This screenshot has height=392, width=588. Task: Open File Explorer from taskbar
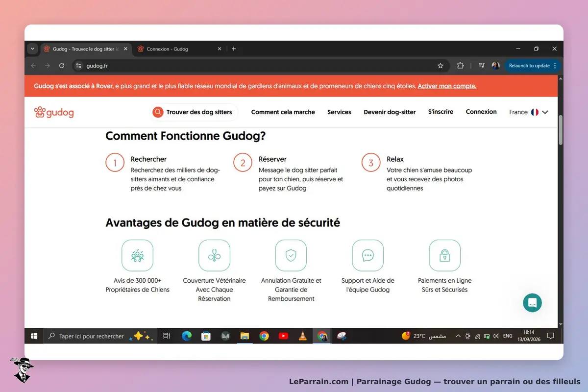click(245, 336)
